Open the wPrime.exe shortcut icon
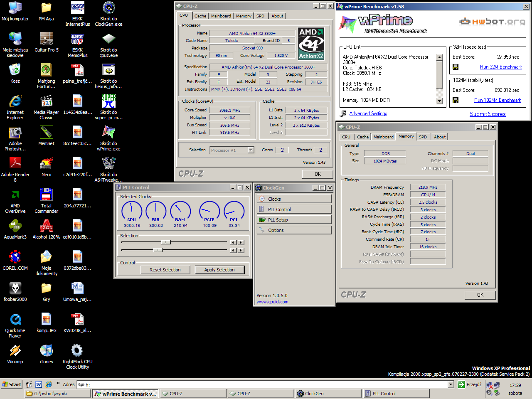The height and width of the screenshot is (399, 532). [x=108, y=138]
